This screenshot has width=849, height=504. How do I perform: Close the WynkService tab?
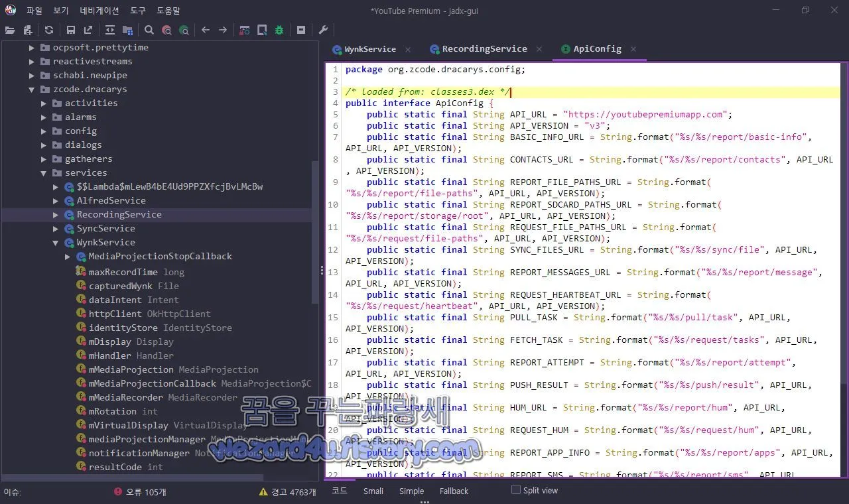408,49
